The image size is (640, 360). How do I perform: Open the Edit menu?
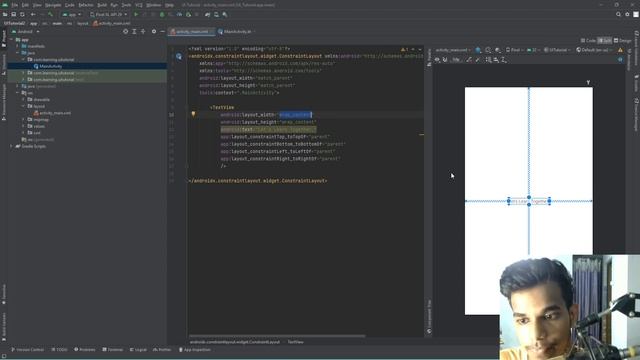25,5
